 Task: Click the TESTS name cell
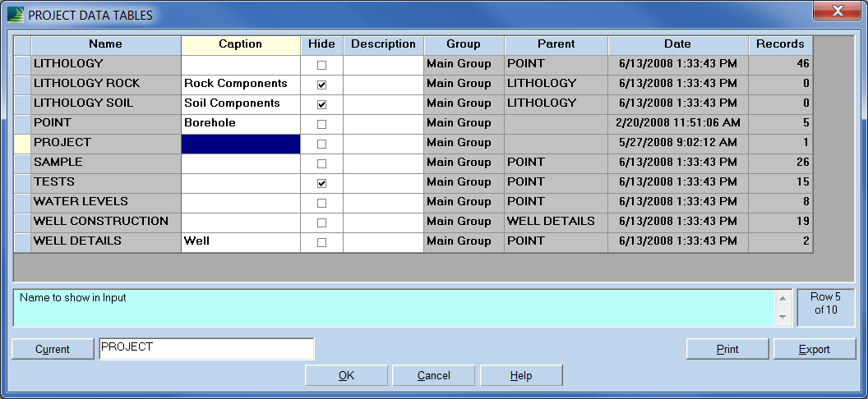106,183
